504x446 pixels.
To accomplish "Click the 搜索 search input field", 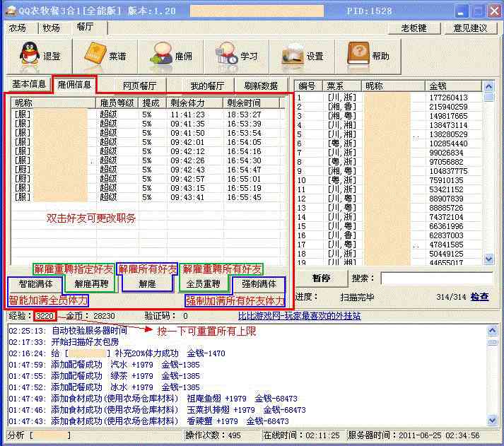I will (436, 278).
